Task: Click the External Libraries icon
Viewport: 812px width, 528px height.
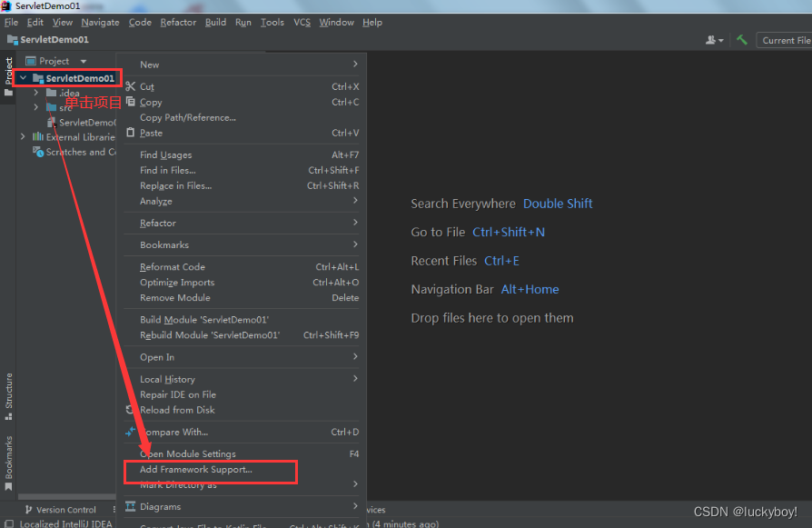Action: [x=38, y=137]
